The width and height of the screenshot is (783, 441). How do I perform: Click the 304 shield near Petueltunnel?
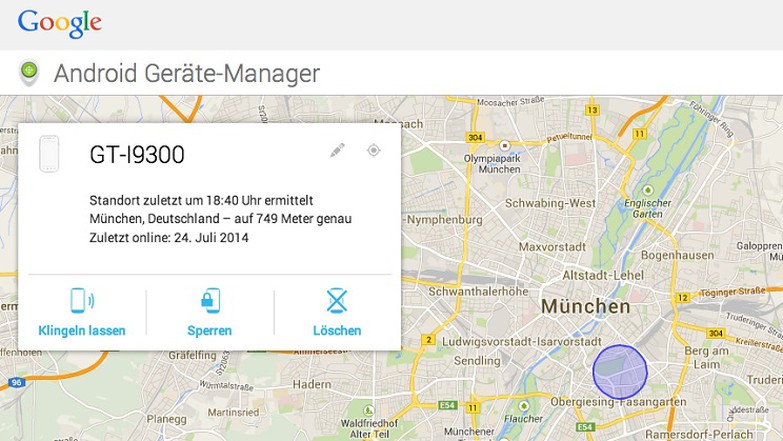(x=475, y=137)
